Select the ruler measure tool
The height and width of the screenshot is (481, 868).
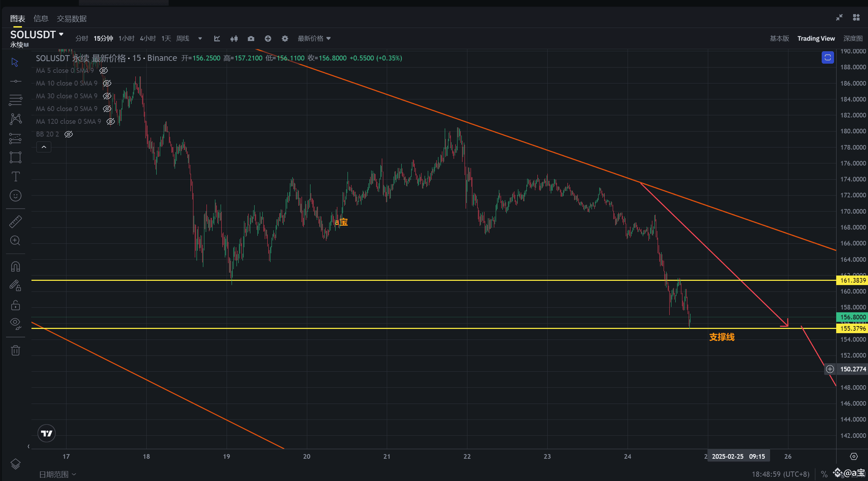(x=15, y=221)
